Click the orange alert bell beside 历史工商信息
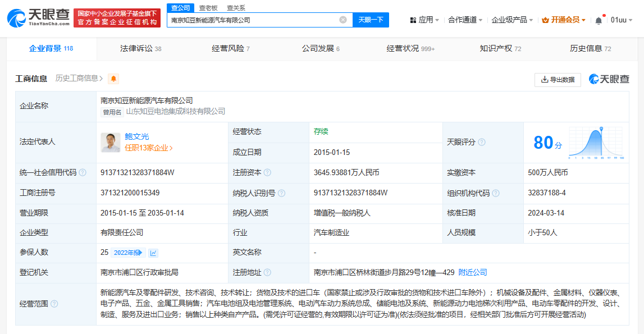644x334 pixels. [x=114, y=79]
